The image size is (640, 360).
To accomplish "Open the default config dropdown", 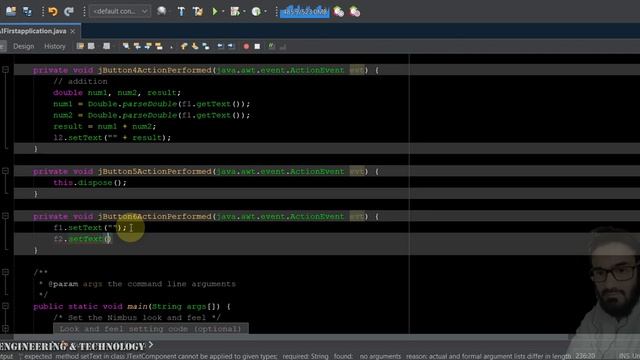I will coord(119,11).
